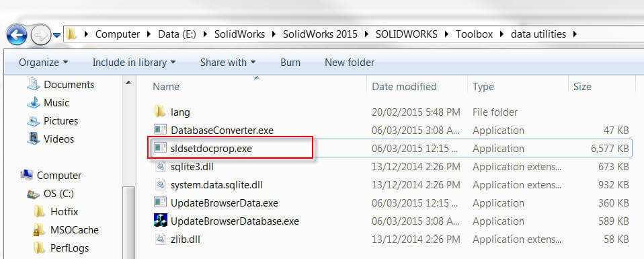Viewport: 644px width, 259px height.
Task: Click the folder icon in address bar
Action: tap(71, 34)
